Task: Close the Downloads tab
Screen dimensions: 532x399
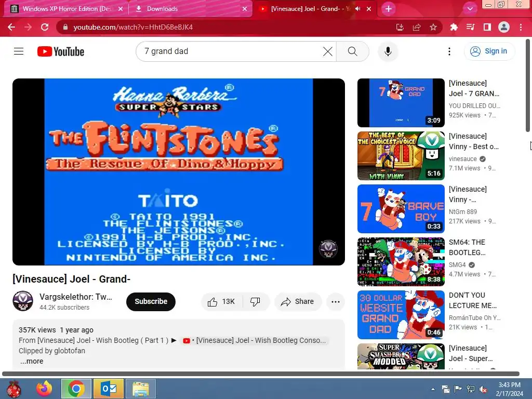Action: 245,9
